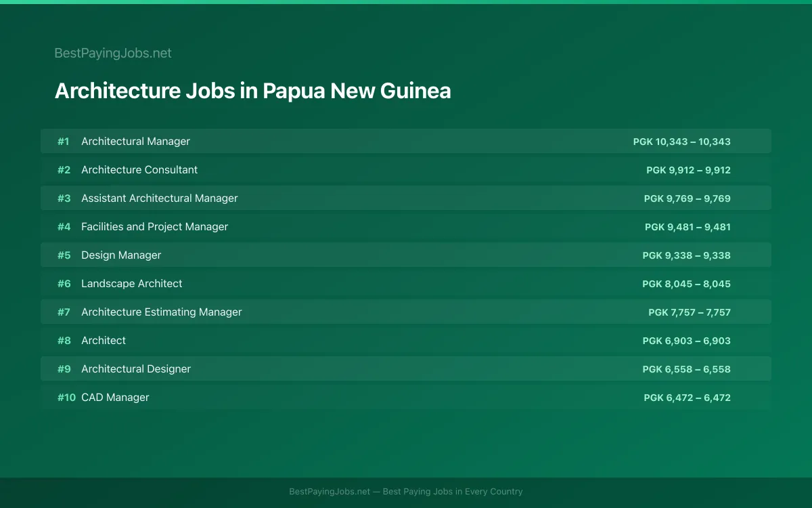Select the Landscape Architect job title

click(132, 284)
